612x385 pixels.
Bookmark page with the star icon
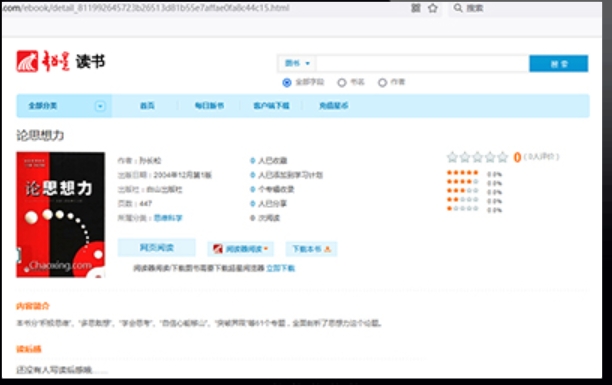pyautogui.click(x=433, y=8)
